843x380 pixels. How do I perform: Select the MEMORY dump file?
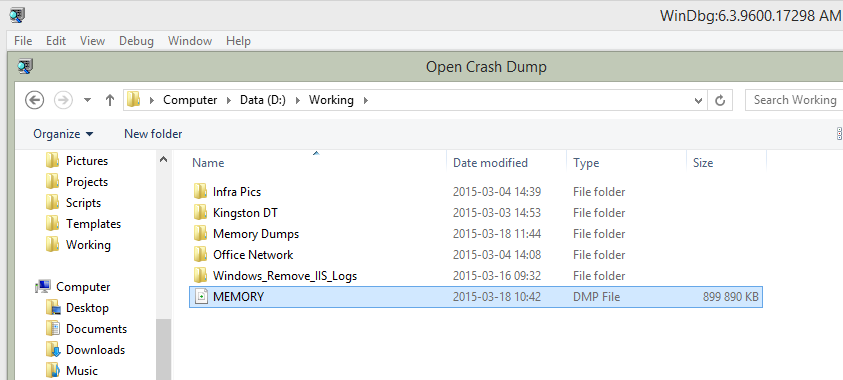[476, 297]
